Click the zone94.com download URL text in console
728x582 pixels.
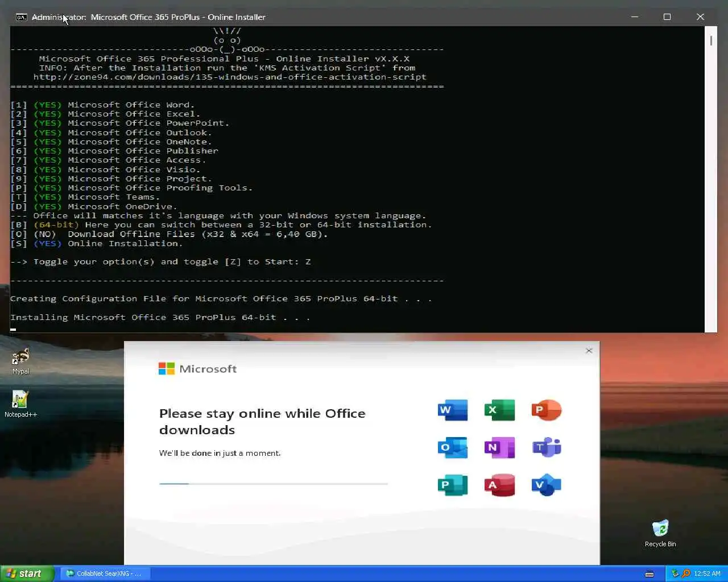click(x=230, y=77)
